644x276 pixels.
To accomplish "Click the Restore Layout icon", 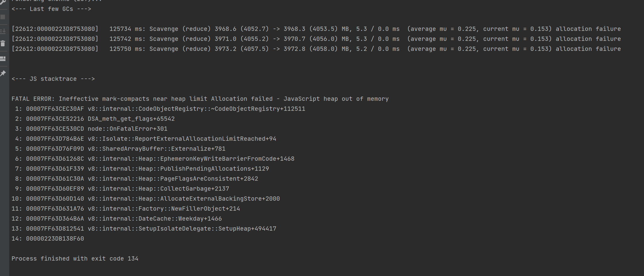I will (x=3, y=59).
